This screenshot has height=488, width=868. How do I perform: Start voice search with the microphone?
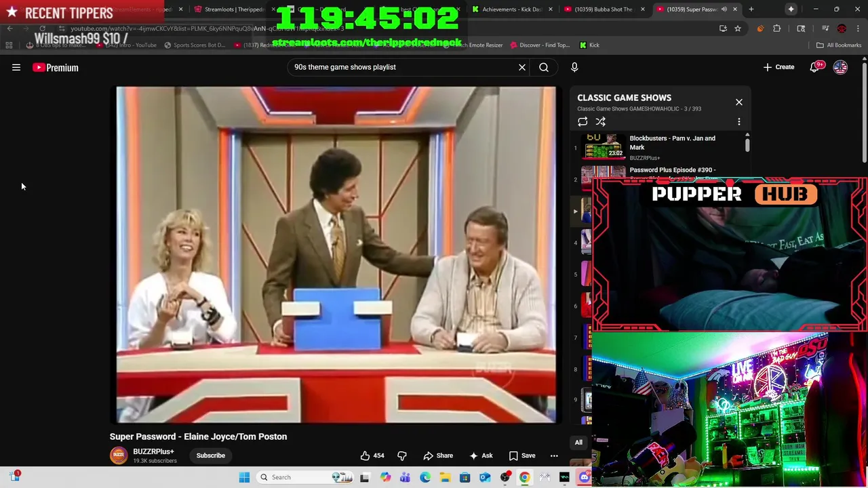coord(574,67)
